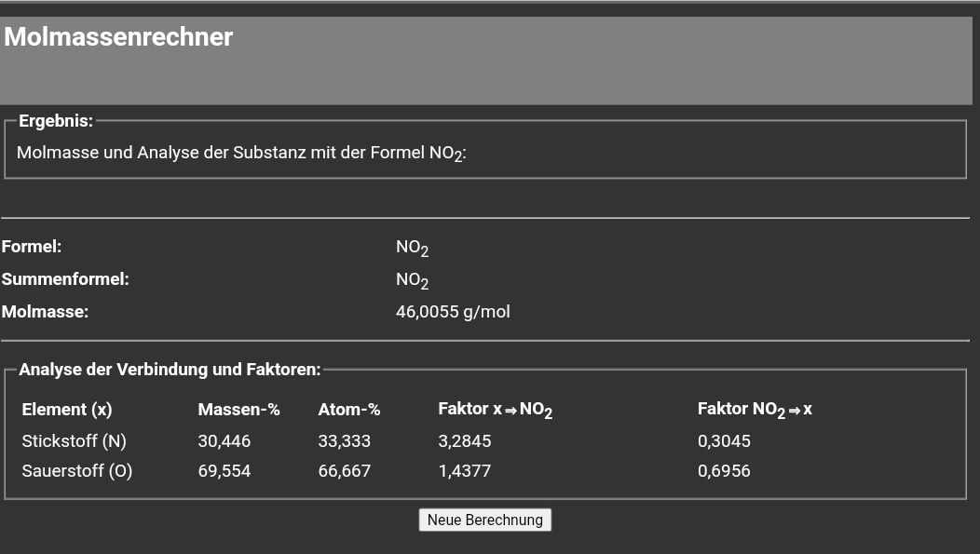Click the Ergebnis section label
This screenshot has width=980, height=554.
pos(56,121)
